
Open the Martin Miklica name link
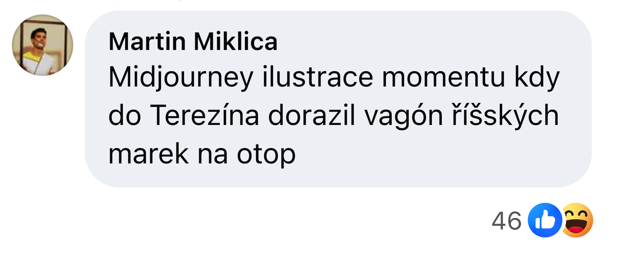pos(193,42)
